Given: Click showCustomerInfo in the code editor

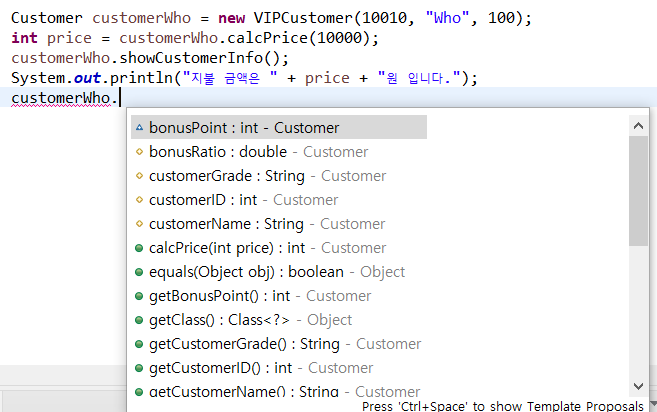Looking at the screenshot, I should pos(191,58).
